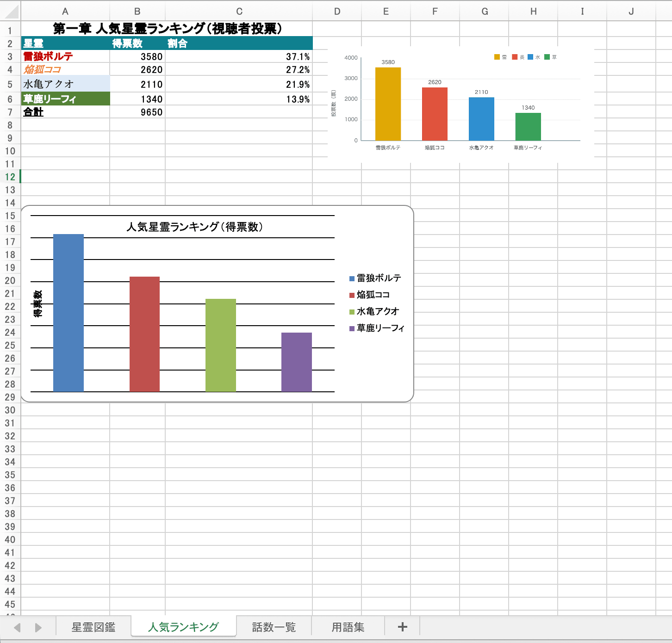Click the value 3580 in column B
This screenshot has height=643, width=672.
click(x=137, y=56)
